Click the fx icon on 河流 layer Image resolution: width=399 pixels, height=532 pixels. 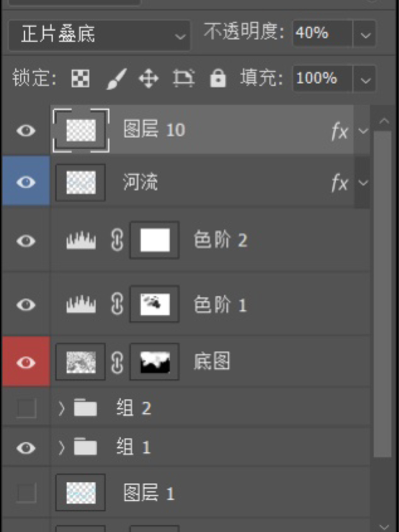[x=339, y=182]
